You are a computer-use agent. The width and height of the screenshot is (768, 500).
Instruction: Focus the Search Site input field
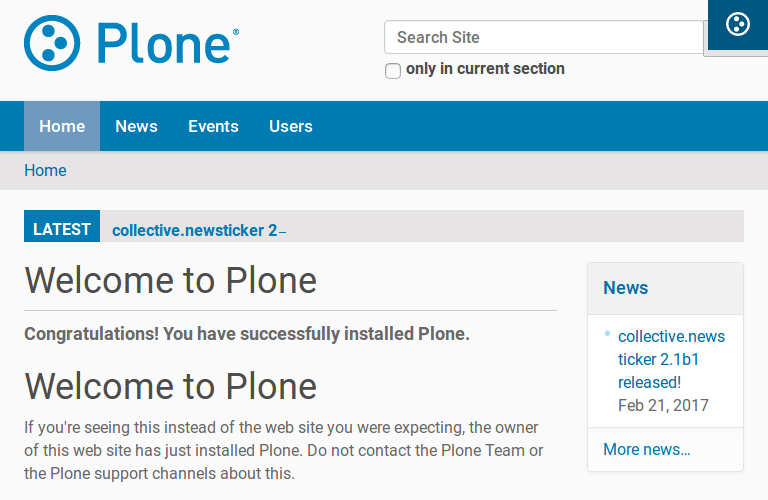(544, 37)
